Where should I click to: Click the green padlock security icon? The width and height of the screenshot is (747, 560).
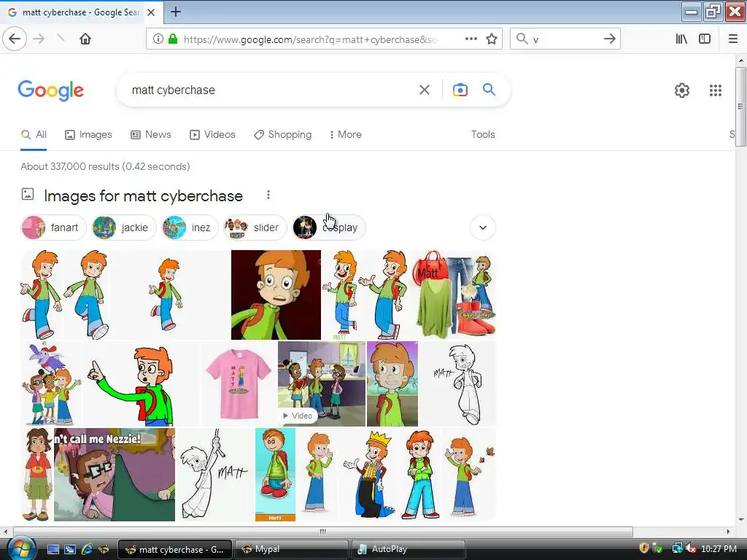173,39
